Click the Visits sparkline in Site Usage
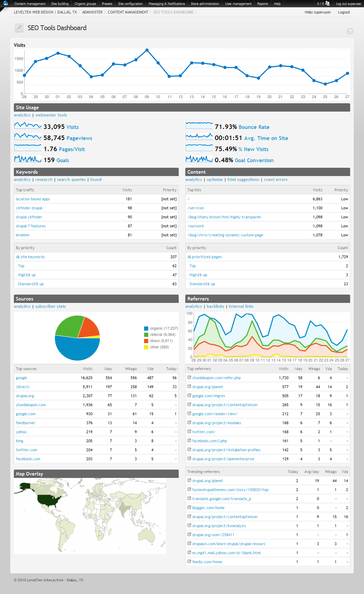Viewport: 364px width, 594px height. 28,125
